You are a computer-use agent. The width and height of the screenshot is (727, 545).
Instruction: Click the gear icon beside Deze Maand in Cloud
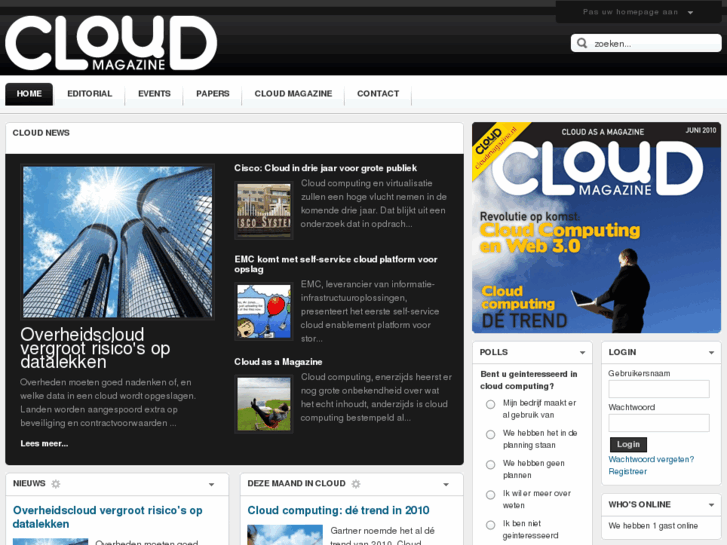tap(356, 484)
